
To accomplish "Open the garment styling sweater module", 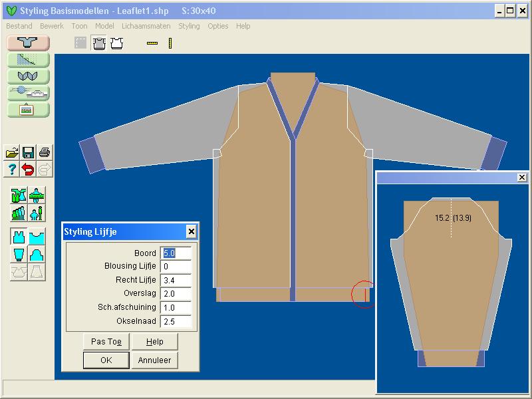I will 28,43.
